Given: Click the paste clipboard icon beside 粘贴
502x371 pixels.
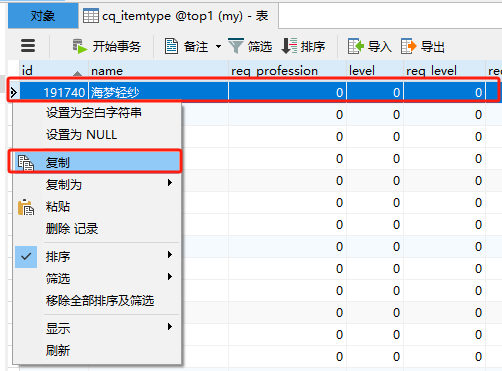Looking at the screenshot, I should tap(26, 207).
